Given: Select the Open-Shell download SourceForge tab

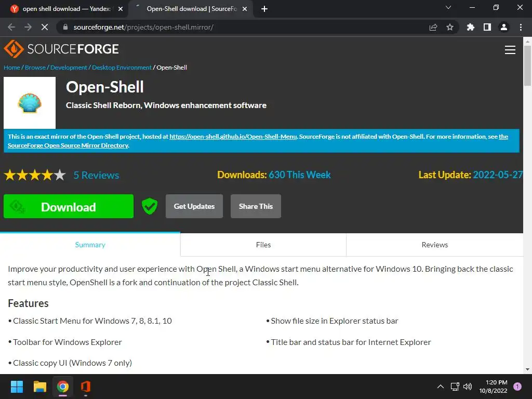Looking at the screenshot, I should (x=191, y=9).
